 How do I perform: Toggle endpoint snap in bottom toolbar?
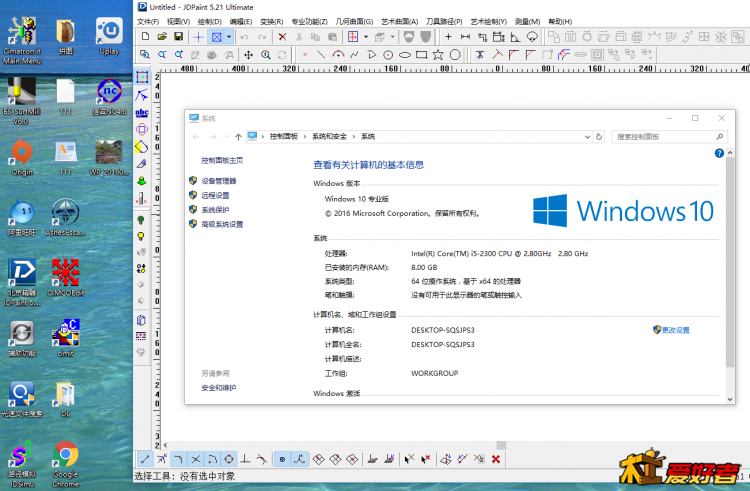pos(144,459)
